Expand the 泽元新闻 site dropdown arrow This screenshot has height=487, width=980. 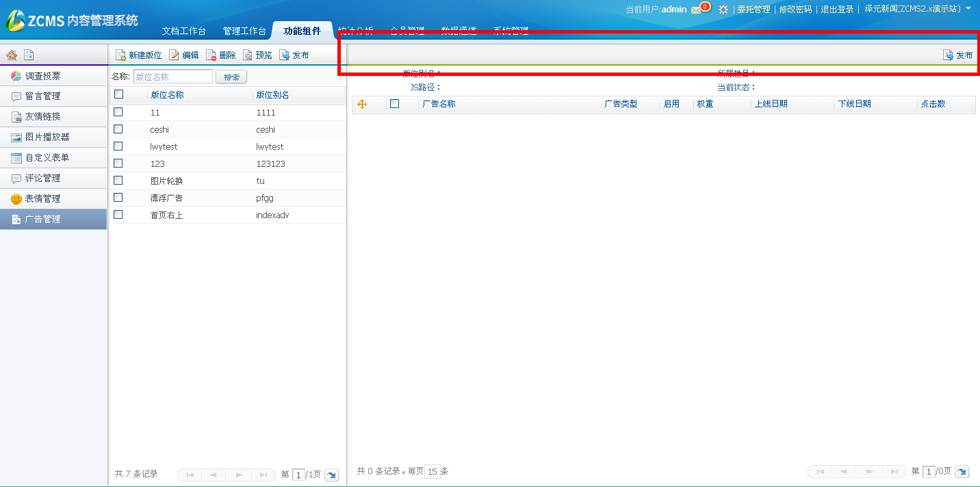[968, 9]
